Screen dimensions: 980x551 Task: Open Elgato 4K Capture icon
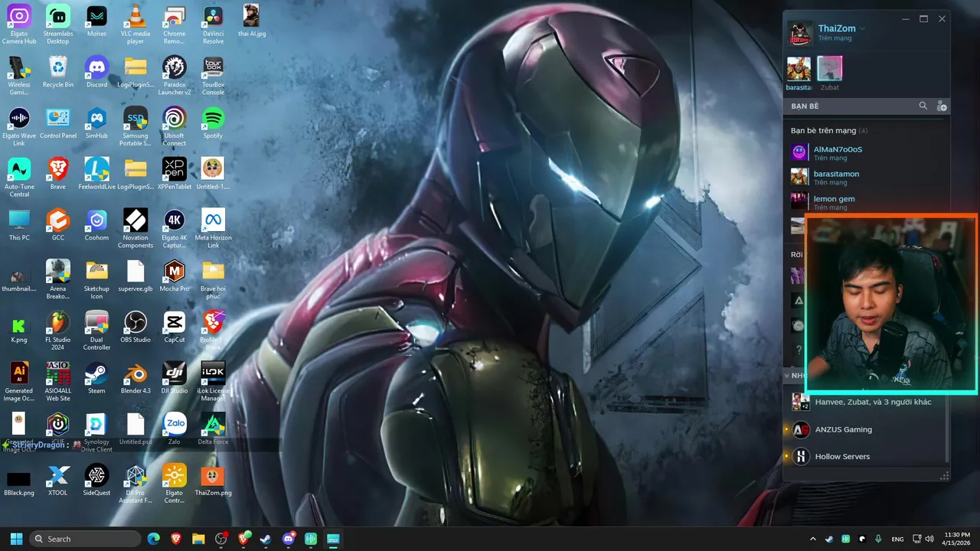point(175,228)
